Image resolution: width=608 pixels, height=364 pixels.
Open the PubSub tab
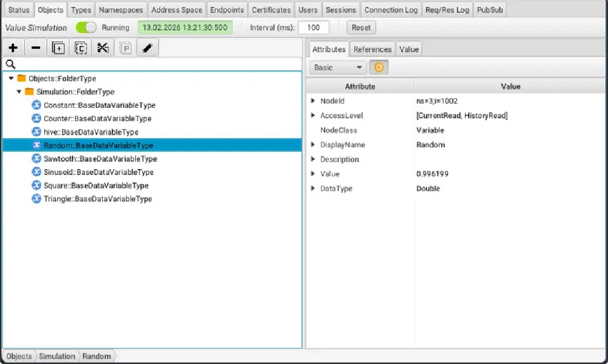pyautogui.click(x=490, y=10)
